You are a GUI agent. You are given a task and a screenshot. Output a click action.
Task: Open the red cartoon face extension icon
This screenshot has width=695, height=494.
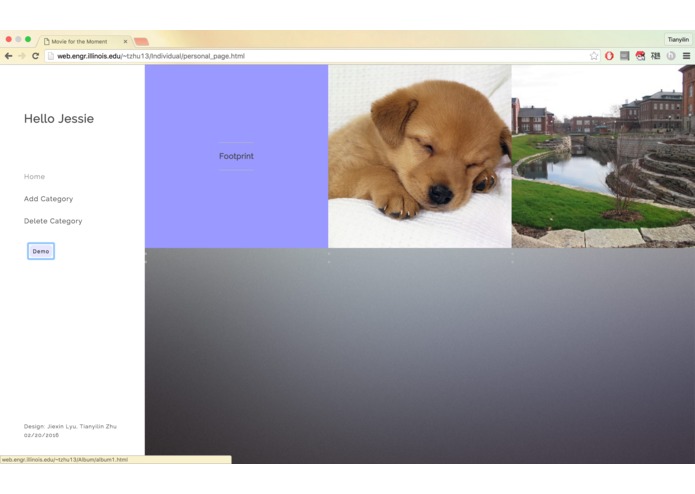coord(640,56)
